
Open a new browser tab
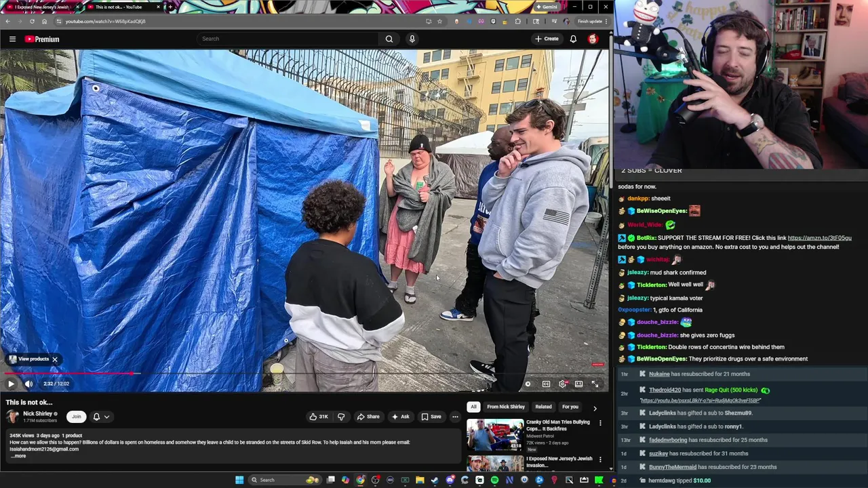point(172,7)
